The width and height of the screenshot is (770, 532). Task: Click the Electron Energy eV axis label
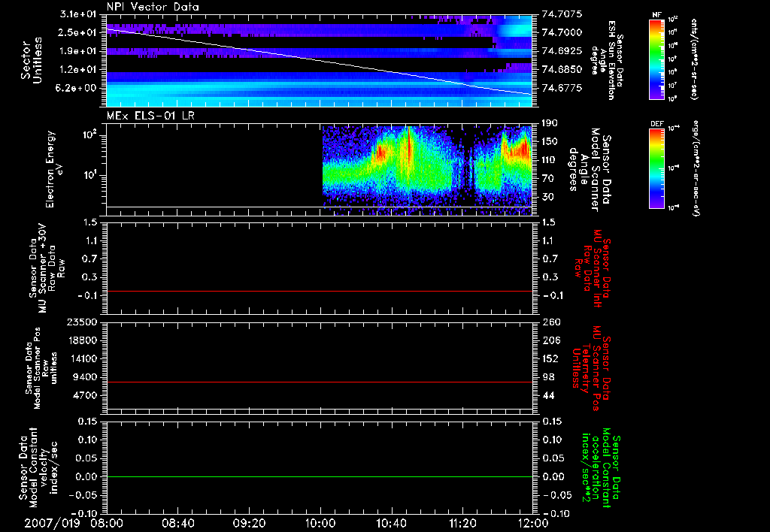[54, 169]
